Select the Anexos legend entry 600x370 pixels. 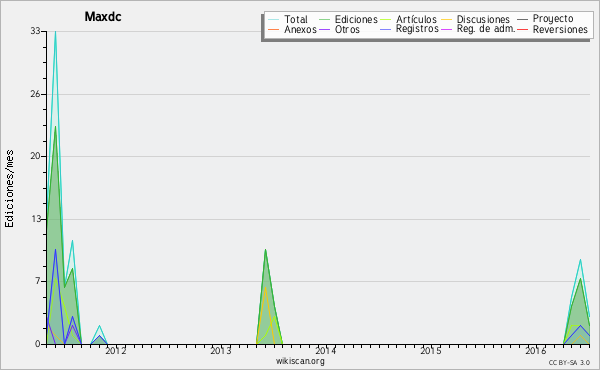(292, 29)
